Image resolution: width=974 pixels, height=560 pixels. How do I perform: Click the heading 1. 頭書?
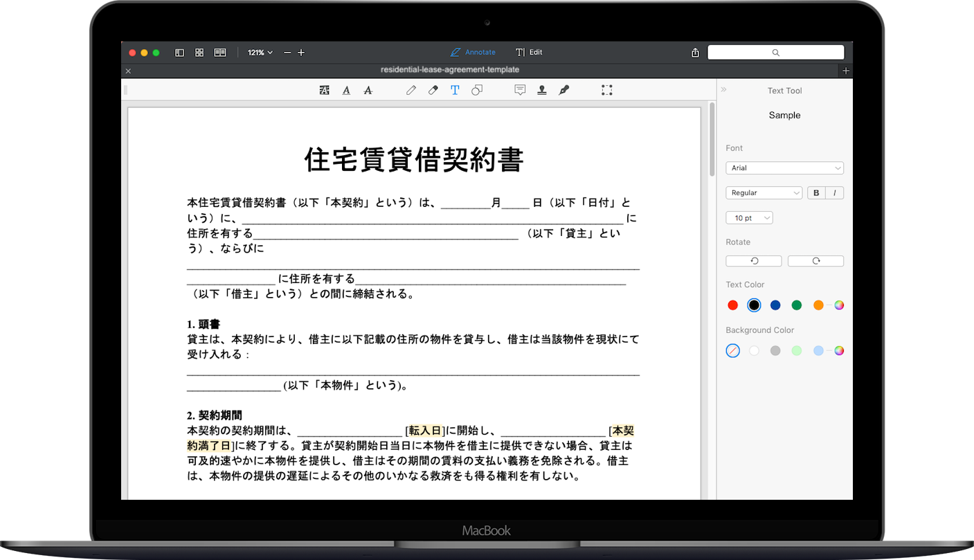pyautogui.click(x=204, y=325)
